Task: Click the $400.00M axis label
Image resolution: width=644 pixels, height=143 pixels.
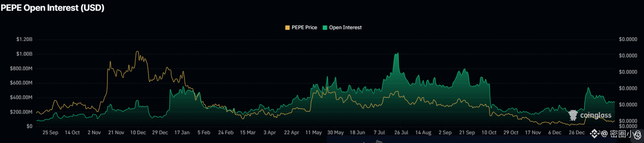Action: point(21,97)
